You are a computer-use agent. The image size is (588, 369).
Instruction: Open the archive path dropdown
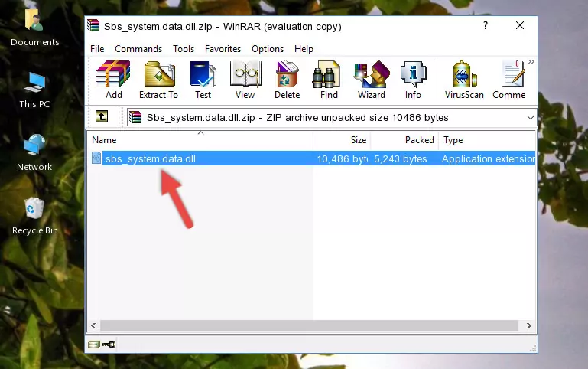(x=530, y=117)
